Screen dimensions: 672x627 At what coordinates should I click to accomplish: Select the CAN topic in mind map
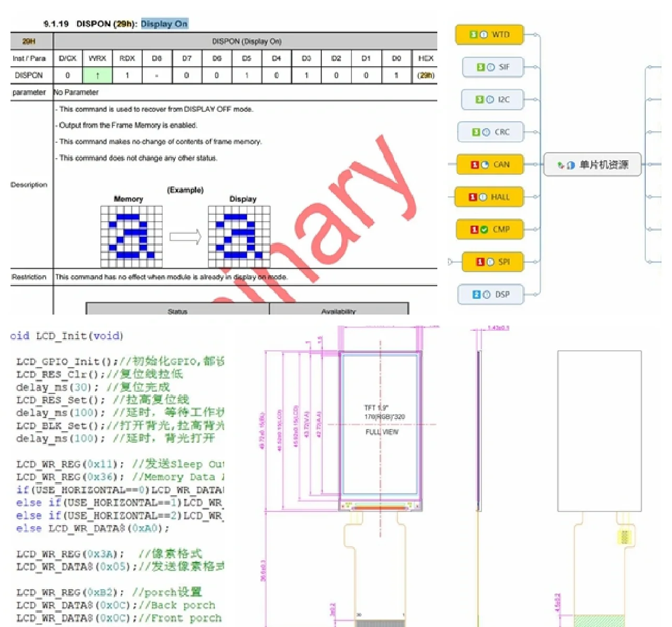point(490,165)
